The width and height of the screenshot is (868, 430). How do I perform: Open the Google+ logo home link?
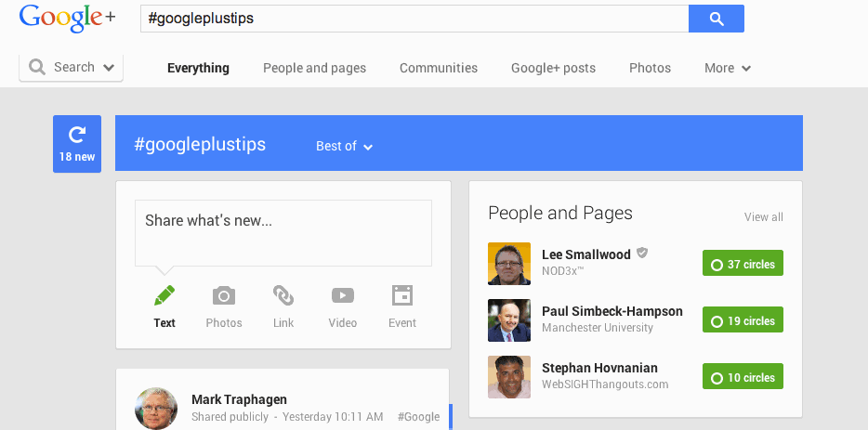[x=68, y=19]
